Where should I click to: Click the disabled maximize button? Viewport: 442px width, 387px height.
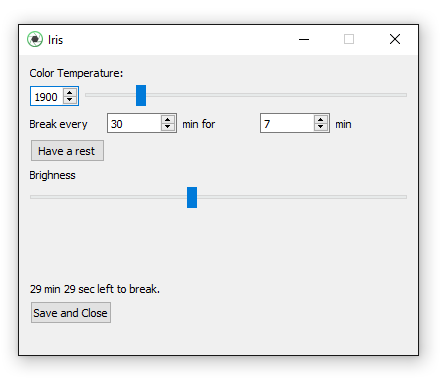[x=349, y=39]
